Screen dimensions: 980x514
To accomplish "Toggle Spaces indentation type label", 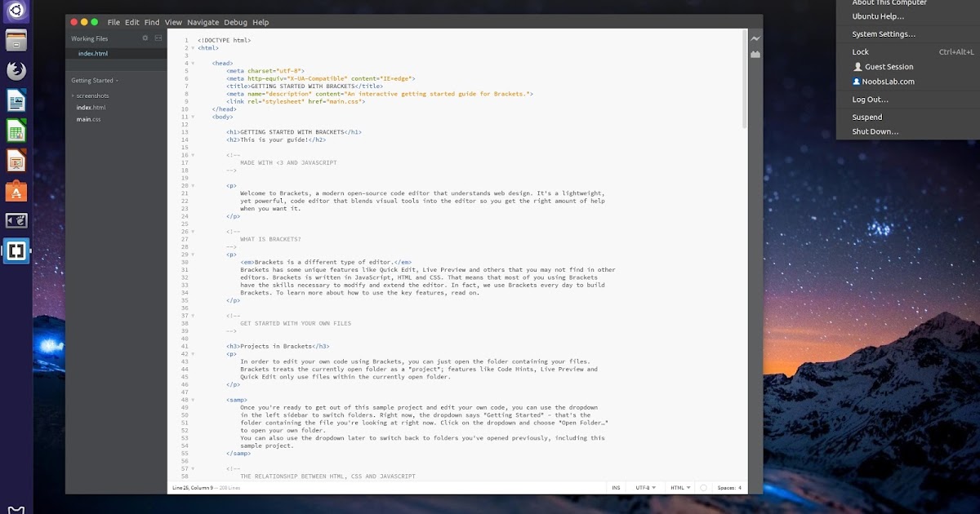I will point(725,488).
